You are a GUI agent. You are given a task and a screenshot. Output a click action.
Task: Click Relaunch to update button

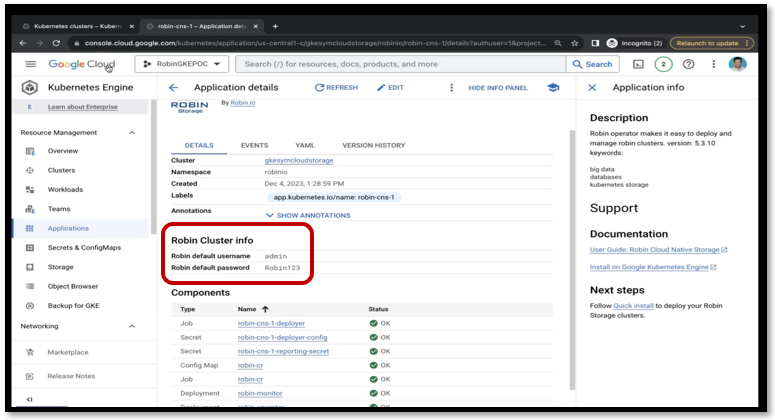pyautogui.click(x=712, y=43)
